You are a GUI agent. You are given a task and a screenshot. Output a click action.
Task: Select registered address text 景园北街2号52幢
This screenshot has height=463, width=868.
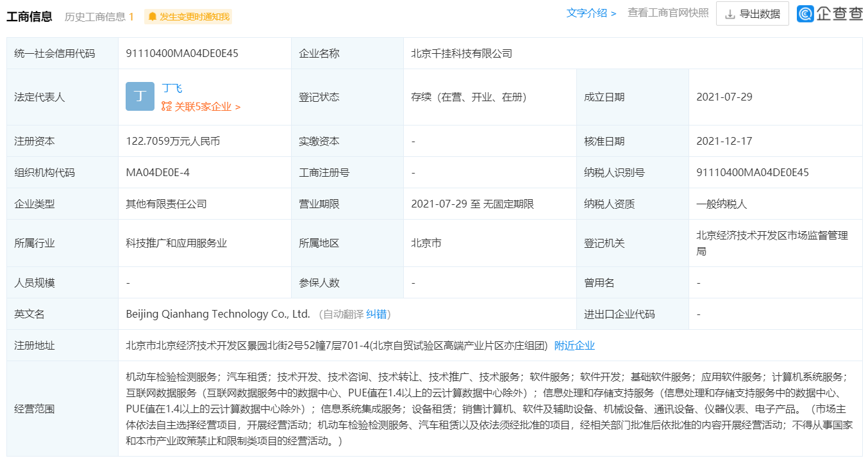point(310,346)
